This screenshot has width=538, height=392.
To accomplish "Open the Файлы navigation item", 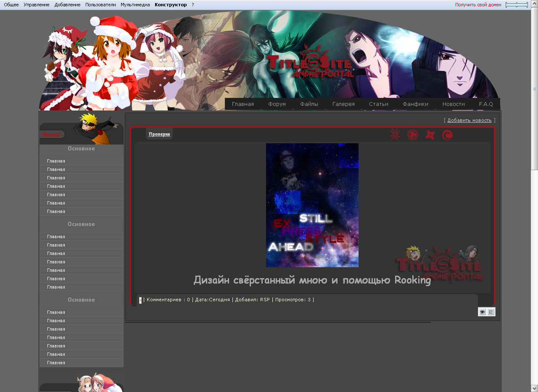I will [309, 104].
